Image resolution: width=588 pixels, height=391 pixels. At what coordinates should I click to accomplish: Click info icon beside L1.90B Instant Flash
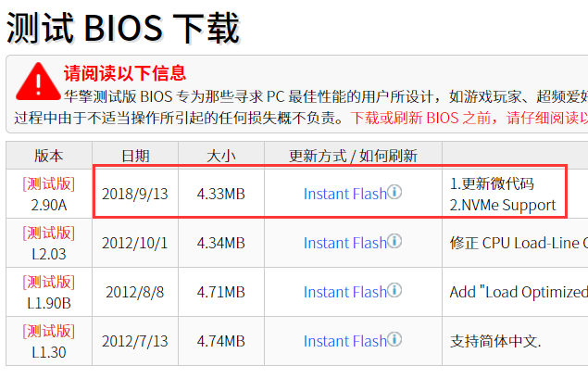(x=394, y=291)
